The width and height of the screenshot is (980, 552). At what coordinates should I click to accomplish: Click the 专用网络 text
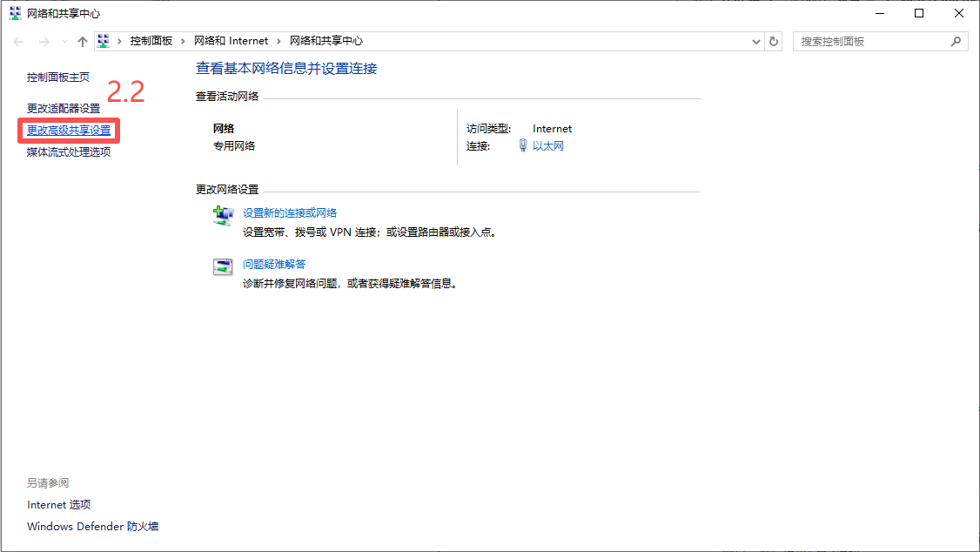click(x=234, y=146)
